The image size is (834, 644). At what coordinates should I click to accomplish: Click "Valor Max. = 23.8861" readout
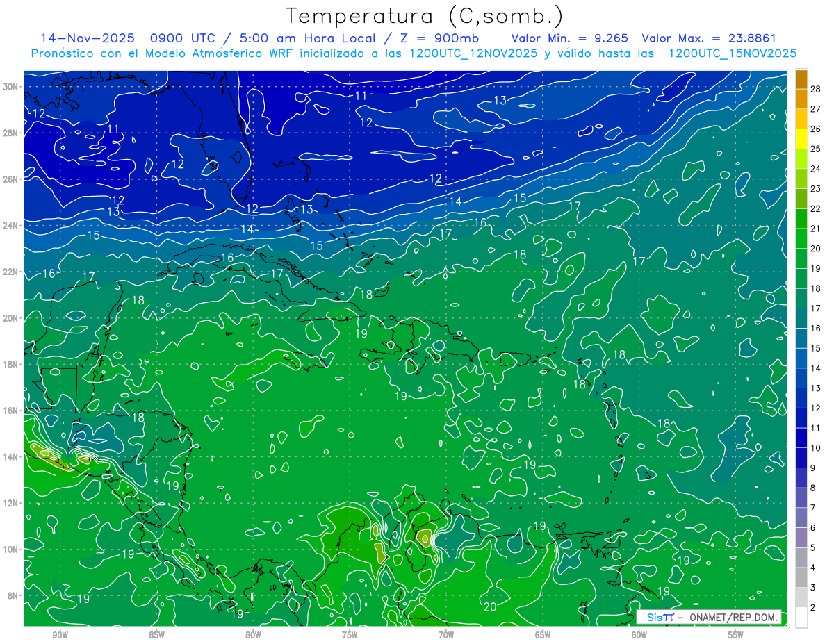709,38
